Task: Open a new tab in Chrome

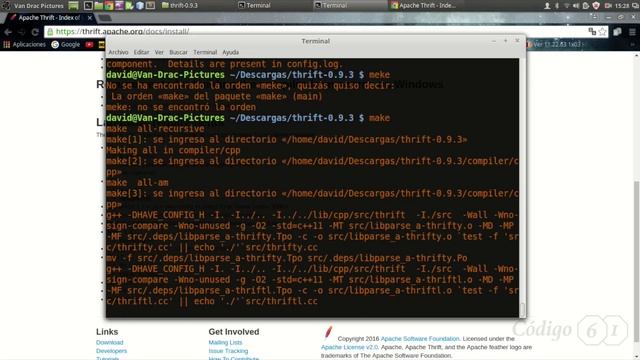Action: click(105, 18)
